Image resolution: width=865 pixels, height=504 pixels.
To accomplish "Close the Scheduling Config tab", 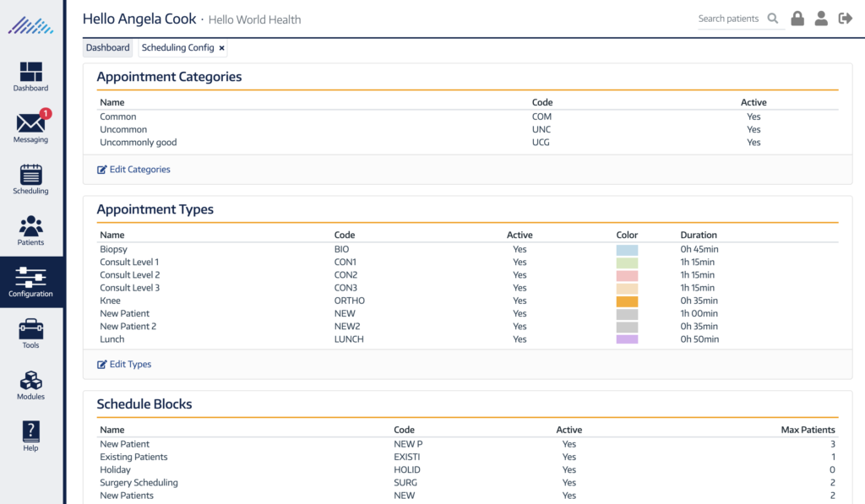I will click(x=222, y=48).
